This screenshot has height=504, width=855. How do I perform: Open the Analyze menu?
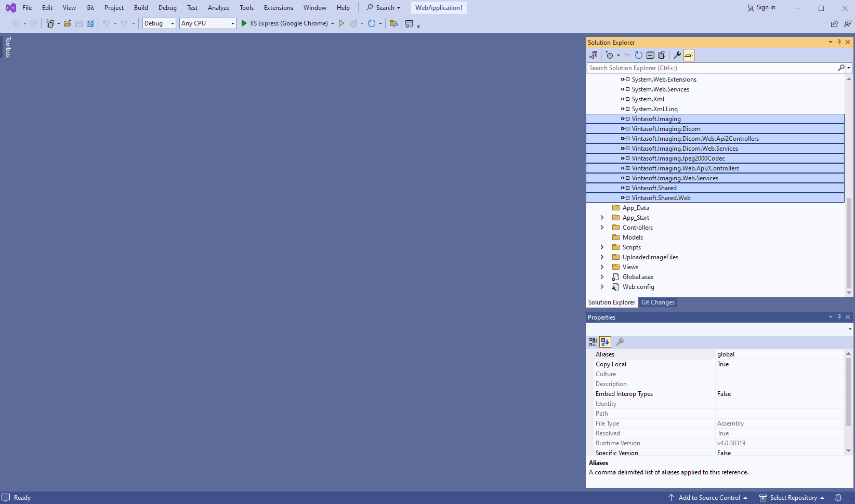point(218,8)
